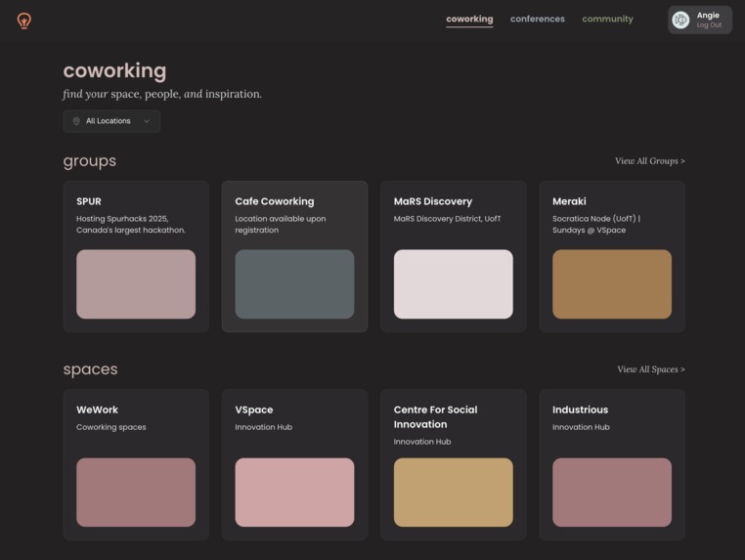Click WeWork's mauve image placeholder
The height and width of the screenshot is (560, 745).
(136, 493)
